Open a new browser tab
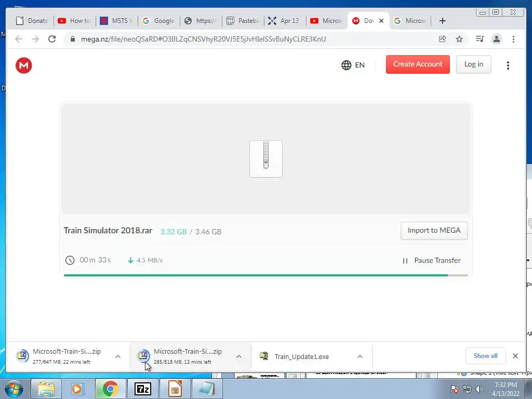The image size is (532, 399). click(443, 21)
